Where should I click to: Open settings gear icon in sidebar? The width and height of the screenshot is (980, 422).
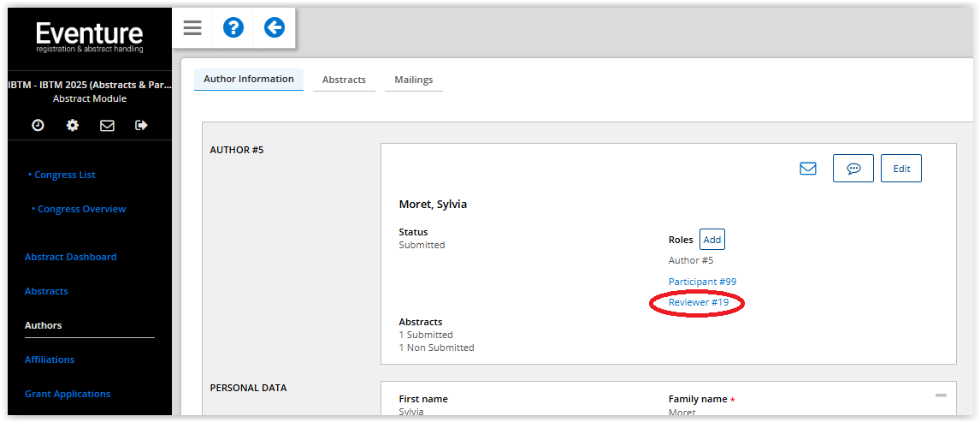point(73,125)
